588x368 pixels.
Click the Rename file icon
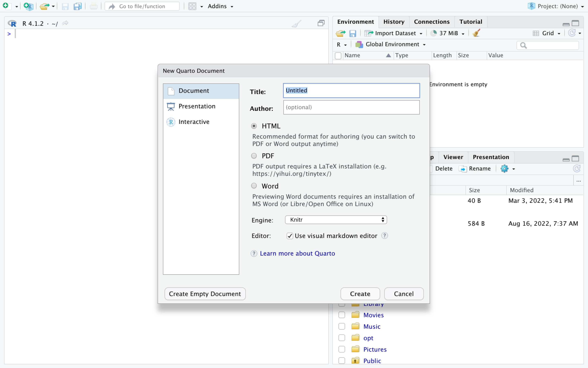[x=463, y=169]
